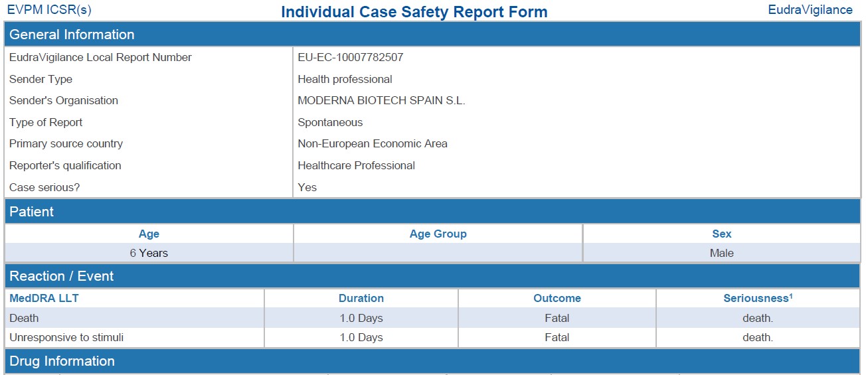Select the 'Drug Information' section header

tap(432, 361)
